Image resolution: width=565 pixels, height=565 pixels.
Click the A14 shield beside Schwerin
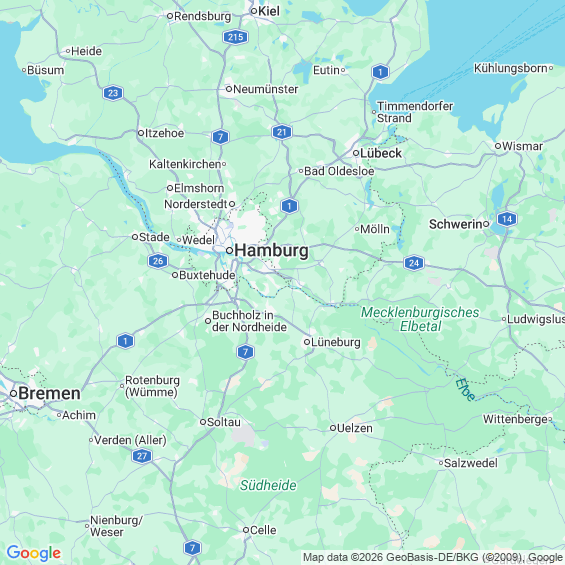[x=507, y=219]
